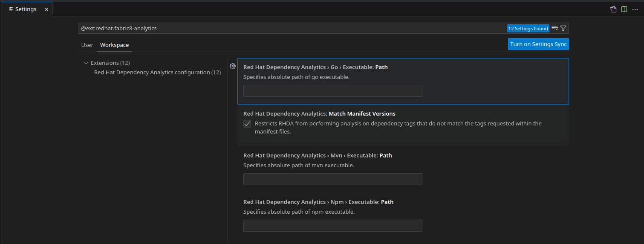Click the Settings tab list icon

point(11,9)
